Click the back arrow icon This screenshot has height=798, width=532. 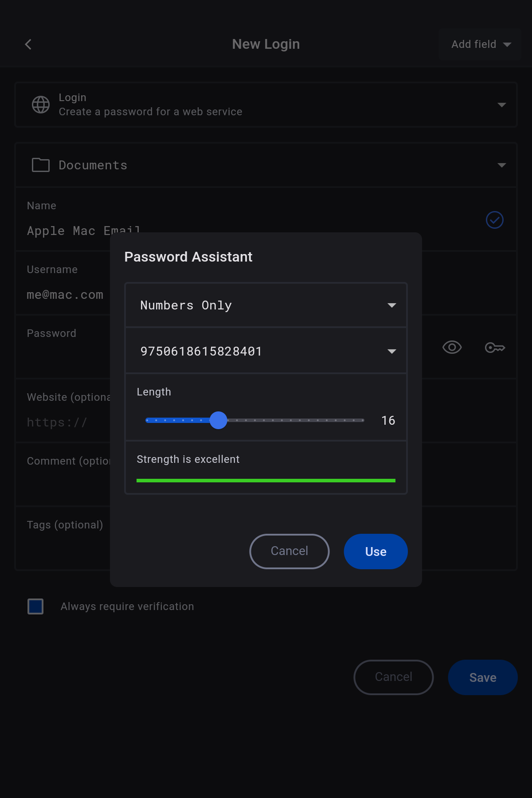28,44
